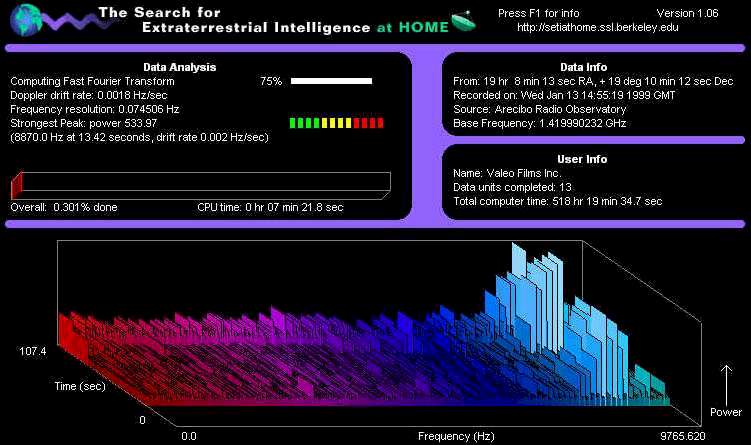Click "Recorded on: Wed Jan 13" line
The height and width of the screenshot is (445, 751).
564,95
